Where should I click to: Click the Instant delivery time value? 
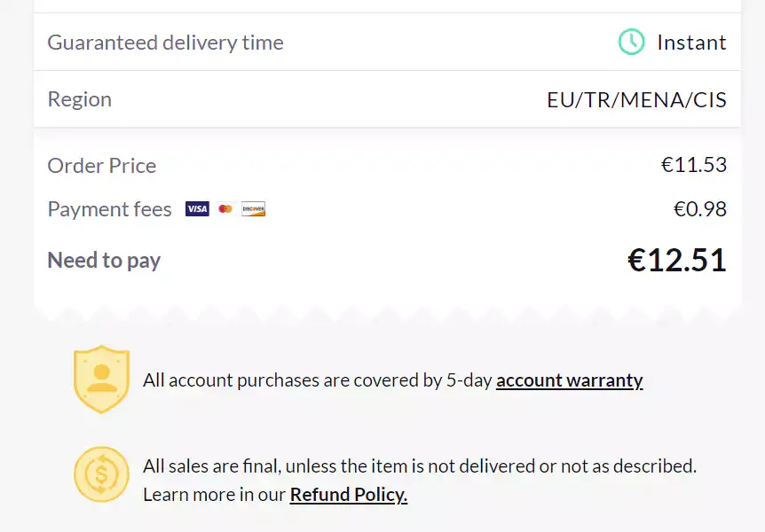(691, 42)
